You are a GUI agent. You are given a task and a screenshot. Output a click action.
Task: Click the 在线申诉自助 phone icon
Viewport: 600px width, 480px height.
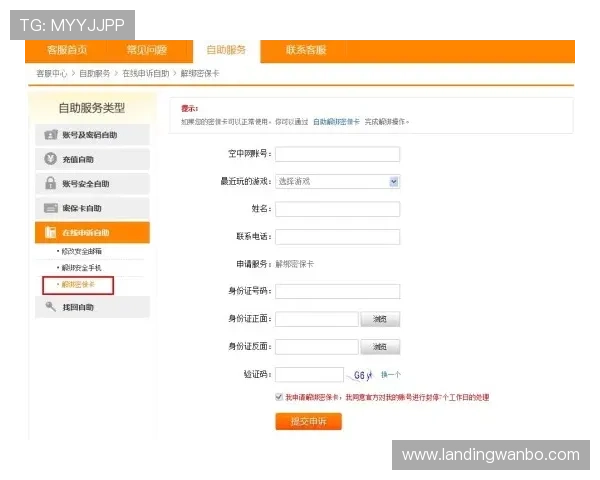tap(51, 232)
